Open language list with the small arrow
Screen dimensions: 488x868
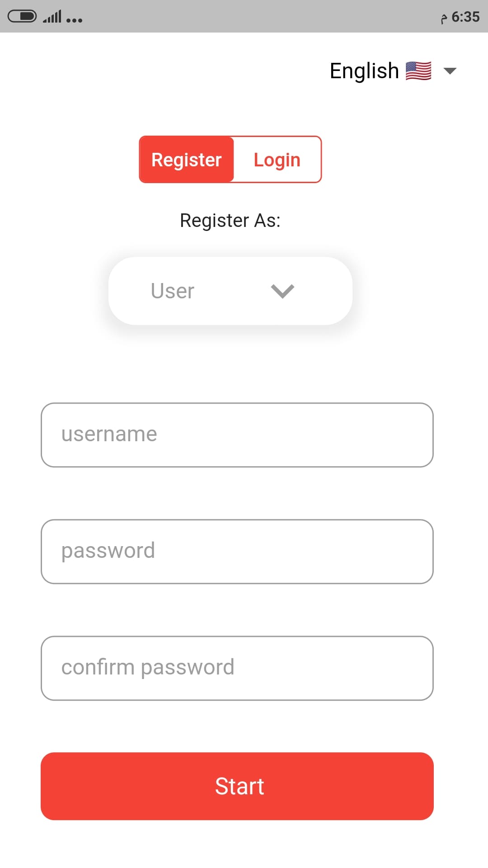(450, 71)
